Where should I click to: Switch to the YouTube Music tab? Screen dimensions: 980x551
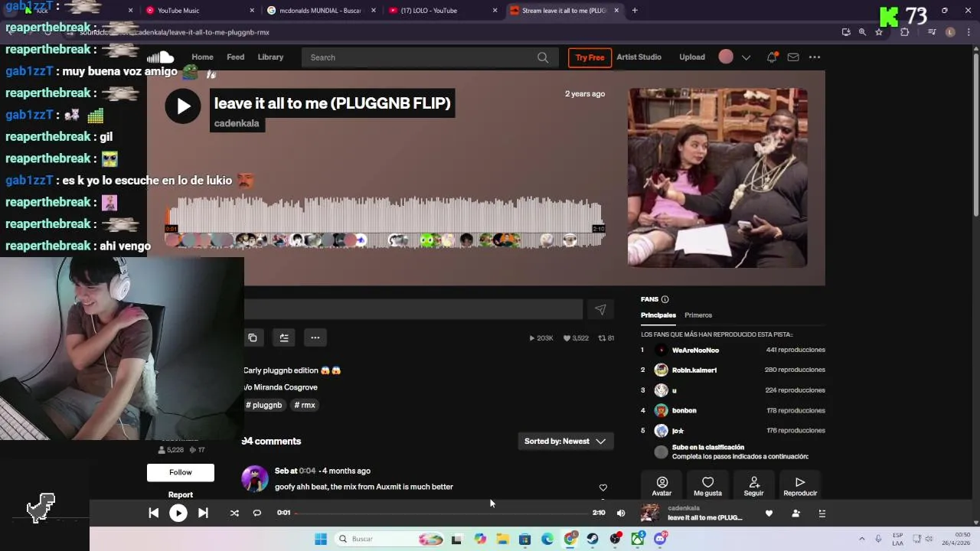click(x=200, y=11)
